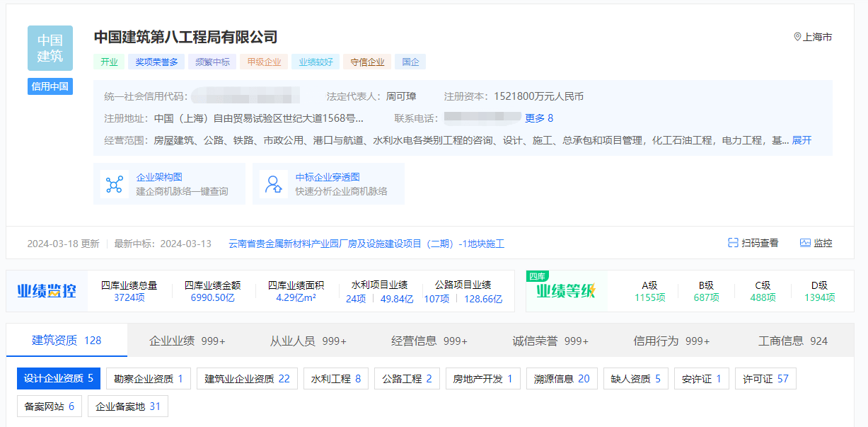
Task: Click the 监控 monitor icon
Action: tap(805, 243)
